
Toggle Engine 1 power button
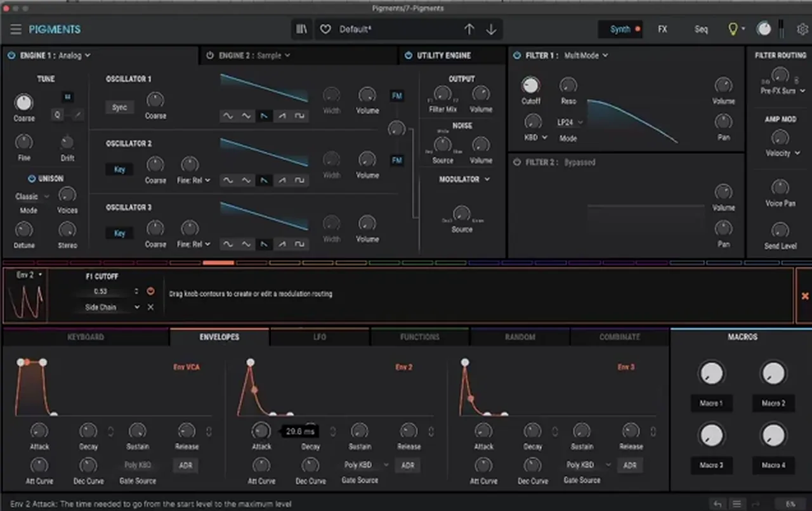11,56
